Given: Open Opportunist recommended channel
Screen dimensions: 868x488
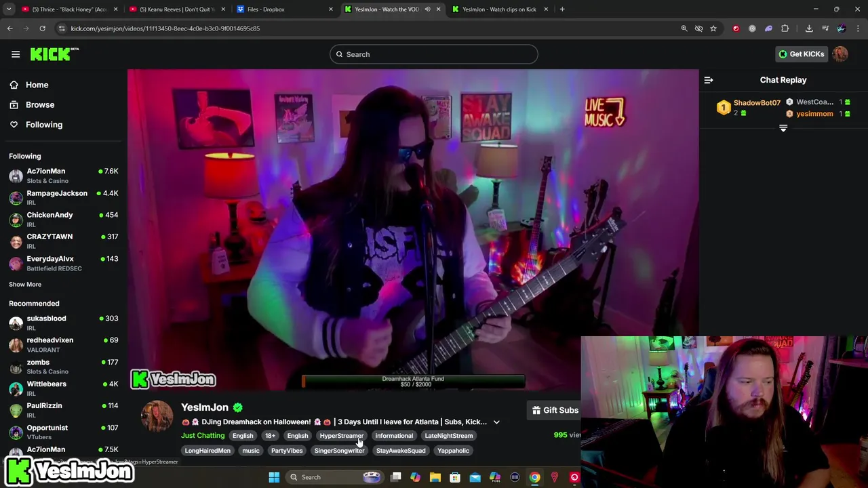Looking at the screenshot, I should pyautogui.click(x=64, y=432).
